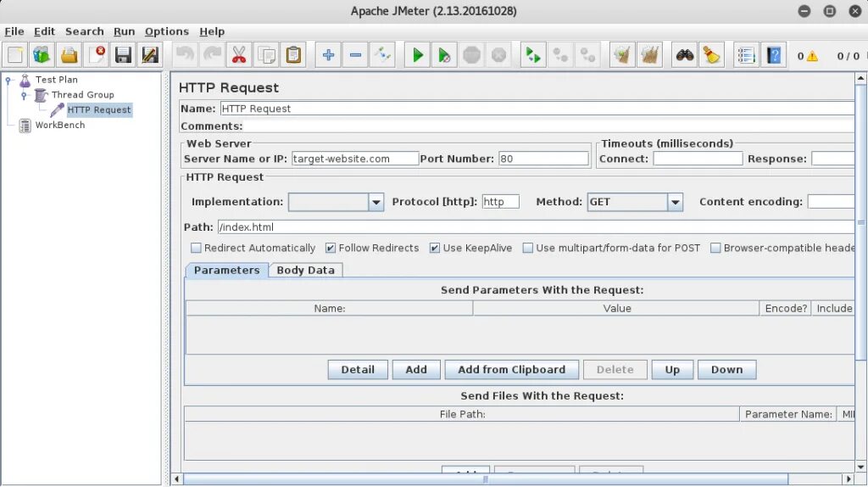Open the Method GET dropdown
Image resolution: width=868 pixels, height=487 pixels.
point(675,202)
